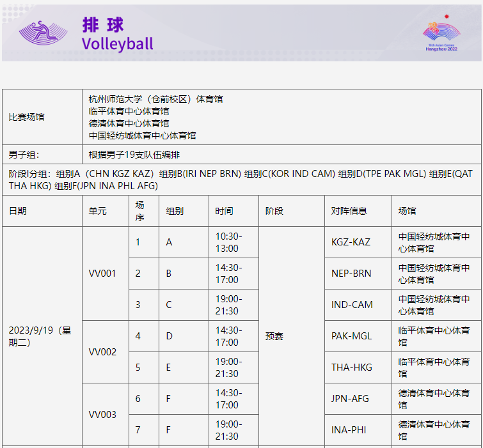This screenshot has width=483, height=448.
Task: Click the Hangzhou 2022 Asian Games logo
Action: click(x=441, y=35)
